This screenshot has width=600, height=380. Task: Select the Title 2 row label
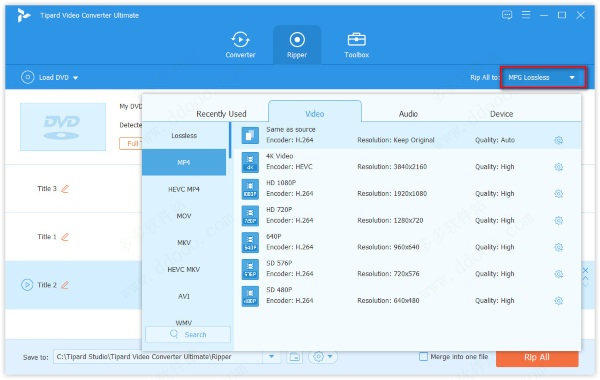pyautogui.click(x=47, y=285)
